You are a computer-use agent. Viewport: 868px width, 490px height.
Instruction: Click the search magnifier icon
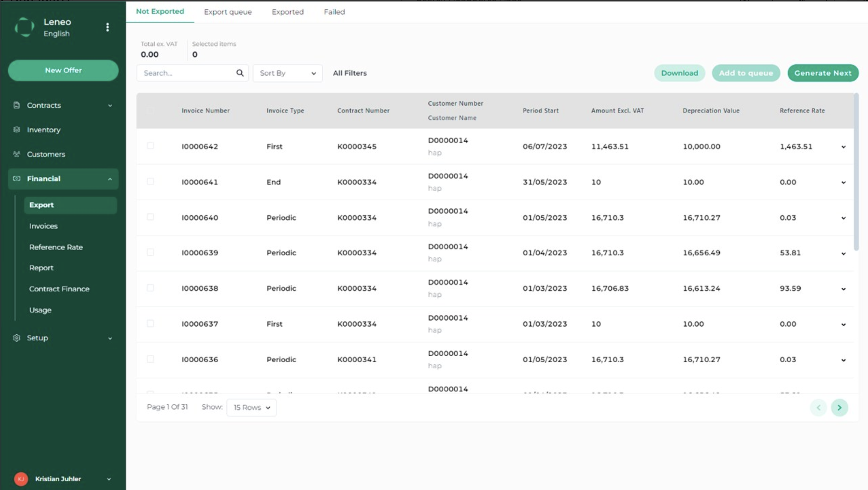click(240, 73)
